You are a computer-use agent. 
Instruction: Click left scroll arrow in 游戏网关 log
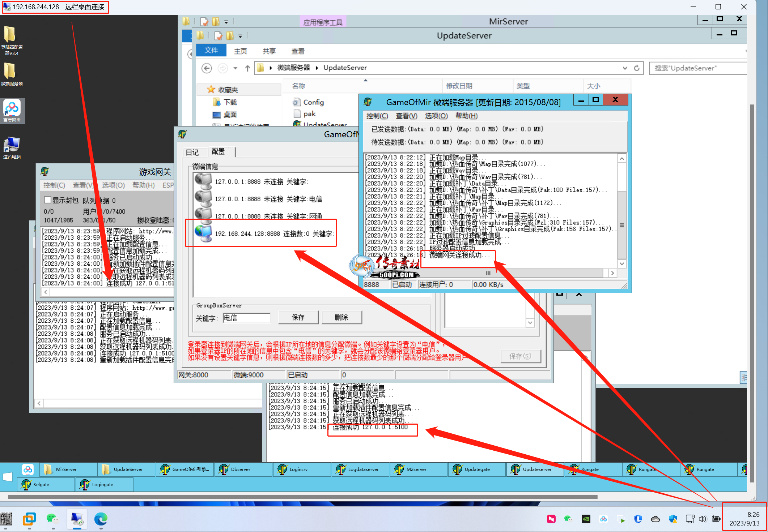click(46, 292)
